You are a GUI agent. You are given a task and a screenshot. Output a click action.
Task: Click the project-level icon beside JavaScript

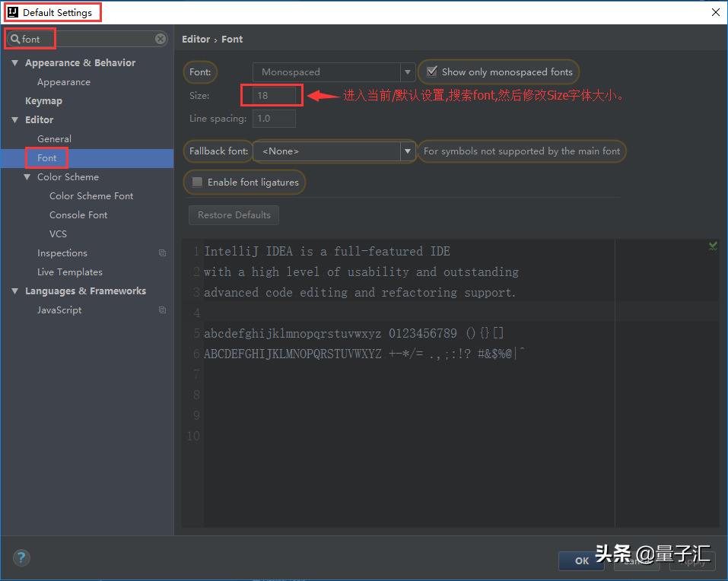click(163, 310)
